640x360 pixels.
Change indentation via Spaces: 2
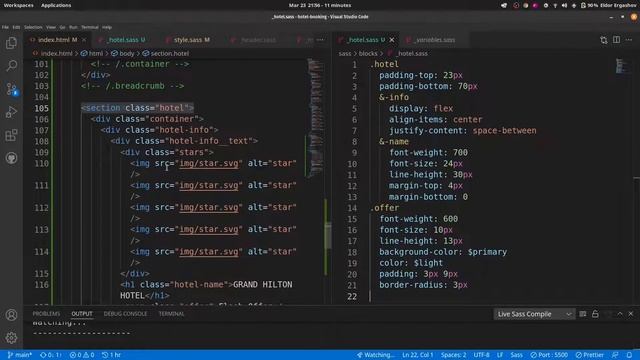(x=453, y=355)
